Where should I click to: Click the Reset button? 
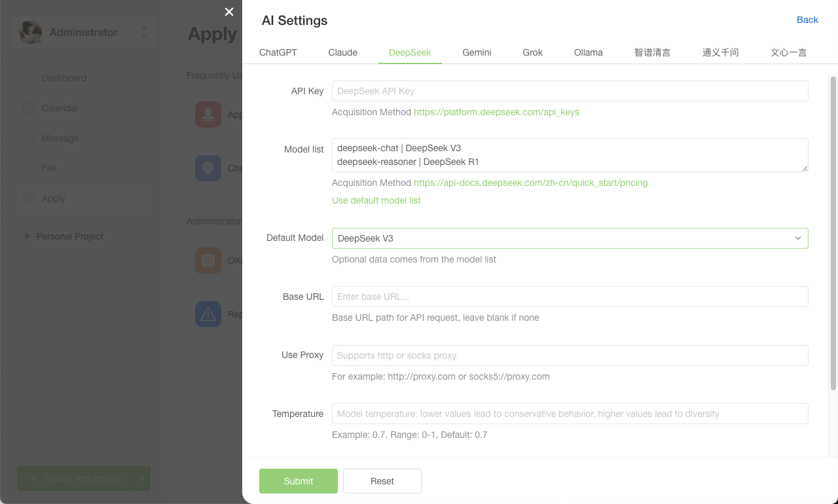click(382, 481)
